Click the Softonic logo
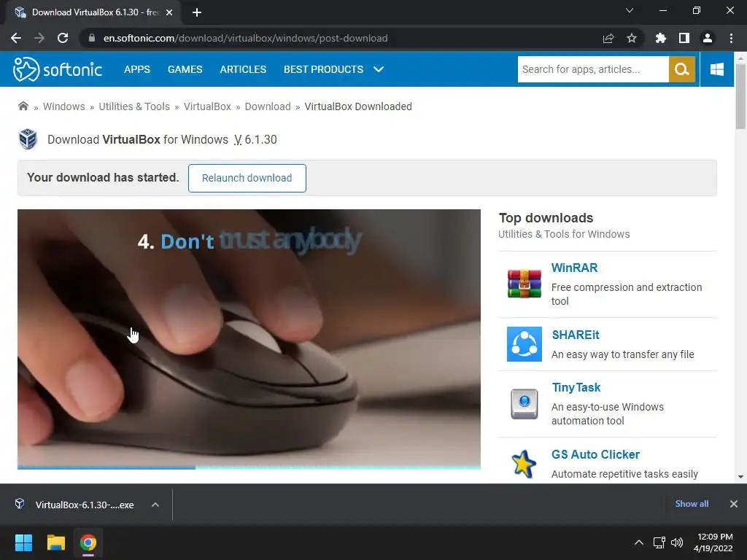747x560 pixels. click(x=57, y=69)
